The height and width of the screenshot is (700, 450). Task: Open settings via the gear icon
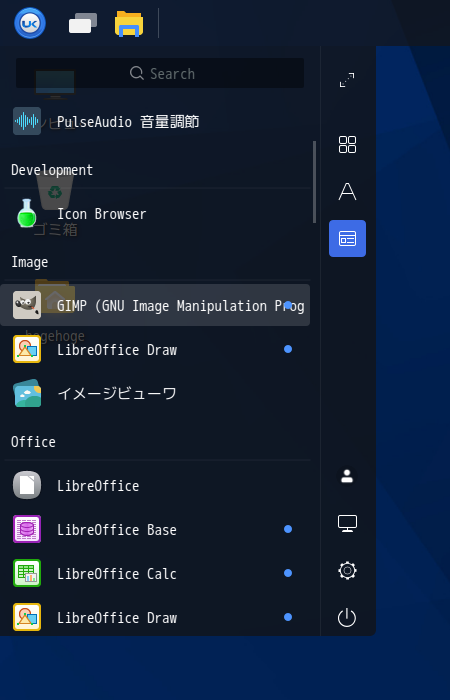coord(347,571)
